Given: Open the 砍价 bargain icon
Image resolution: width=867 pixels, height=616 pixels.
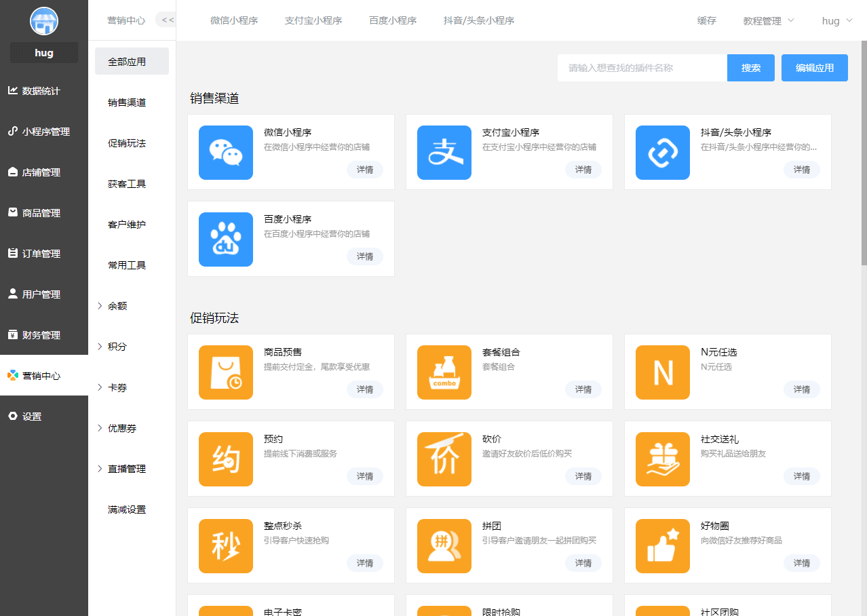Looking at the screenshot, I should [x=444, y=459].
